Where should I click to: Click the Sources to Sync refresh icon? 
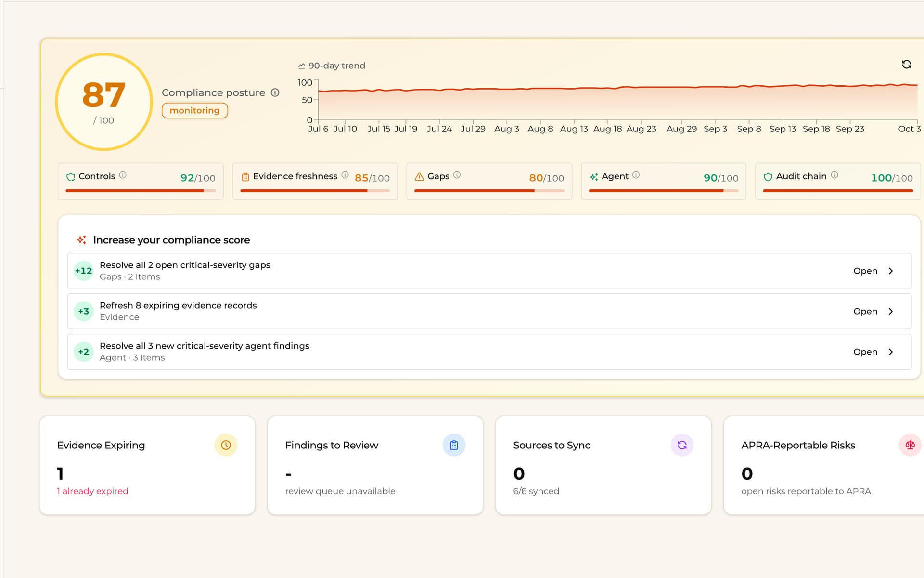[682, 445]
